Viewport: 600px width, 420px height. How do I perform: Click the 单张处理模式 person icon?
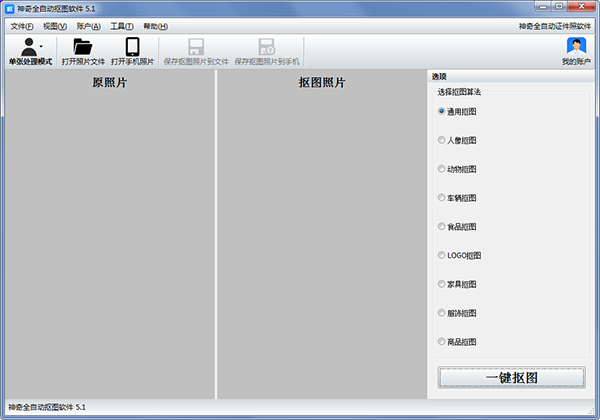click(x=29, y=46)
